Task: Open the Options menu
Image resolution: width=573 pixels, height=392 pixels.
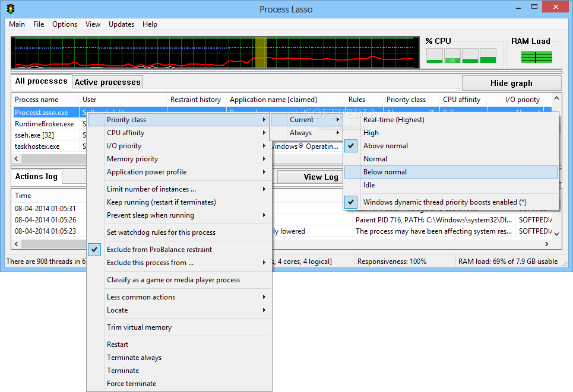Action: (x=65, y=24)
